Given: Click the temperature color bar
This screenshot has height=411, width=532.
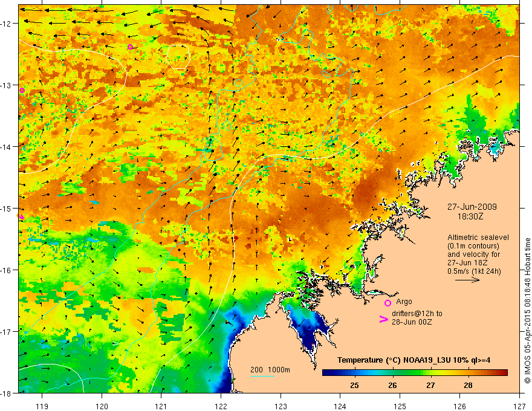Looking at the screenshot, I should (x=415, y=372).
